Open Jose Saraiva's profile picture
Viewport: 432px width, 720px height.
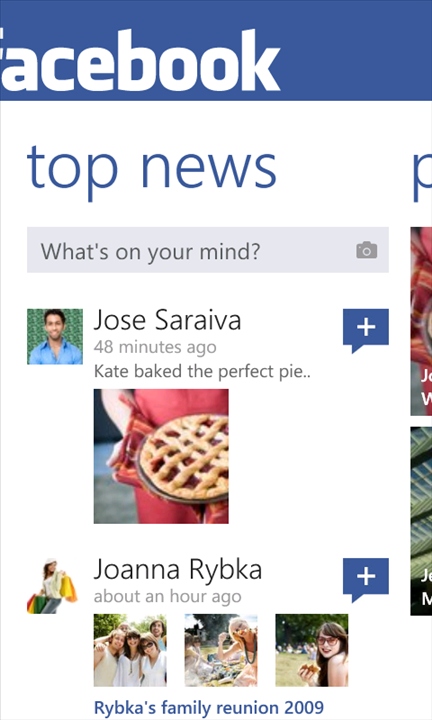(55, 337)
